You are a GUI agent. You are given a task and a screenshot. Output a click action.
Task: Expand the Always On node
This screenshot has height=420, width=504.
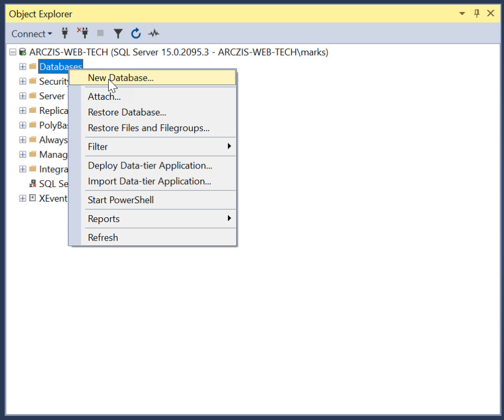[x=23, y=140]
